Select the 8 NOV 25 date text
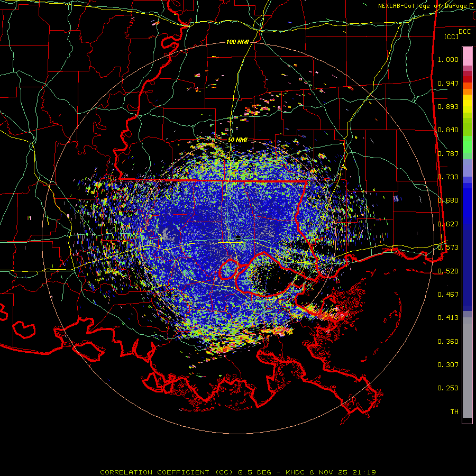The height and width of the screenshot is (476, 476). coord(328,472)
